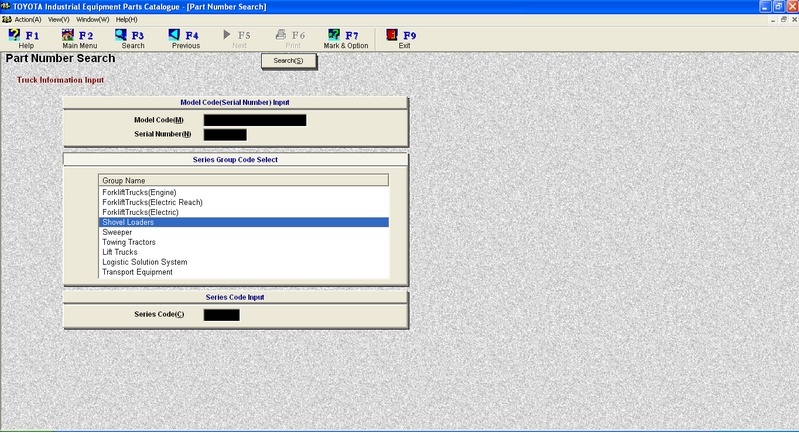The width and height of the screenshot is (799, 433).
Task: Maximize the main application window
Action: coord(779,7)
